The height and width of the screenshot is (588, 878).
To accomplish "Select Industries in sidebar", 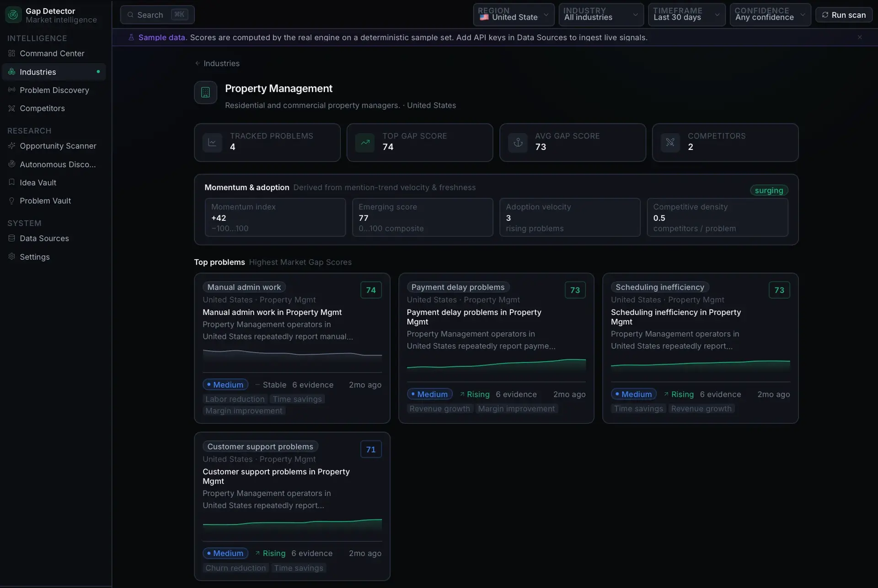I will [54, 72].
